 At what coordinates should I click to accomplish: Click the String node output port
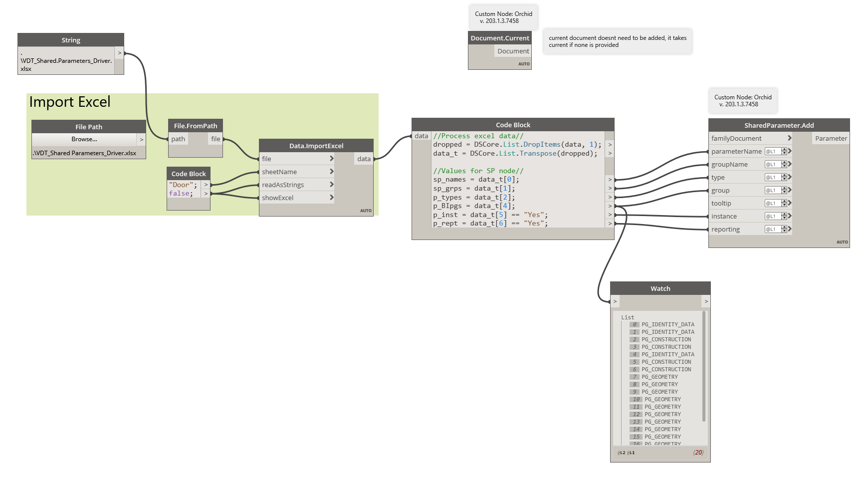pyautogui.click(x=119, y=52)
